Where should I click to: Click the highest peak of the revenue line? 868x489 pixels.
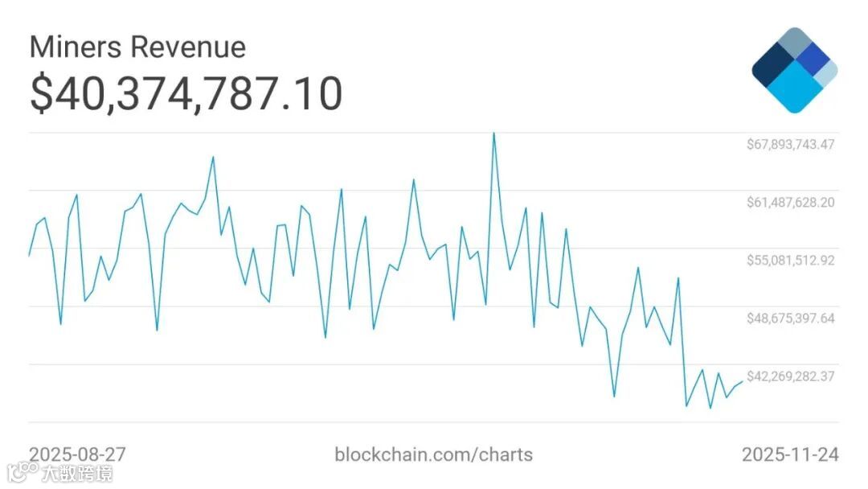[x=493, y=133]
